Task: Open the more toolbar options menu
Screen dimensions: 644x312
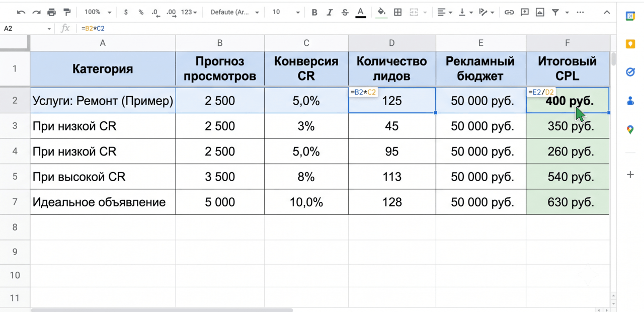Action: (580, 12)
